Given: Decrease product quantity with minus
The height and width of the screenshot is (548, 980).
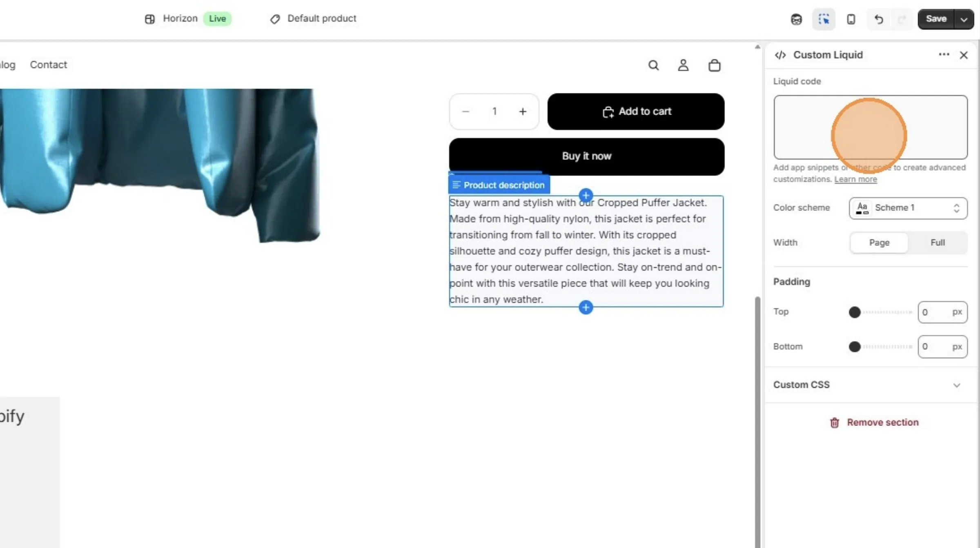Looking at the screenshot, I should tap(465, 111).
